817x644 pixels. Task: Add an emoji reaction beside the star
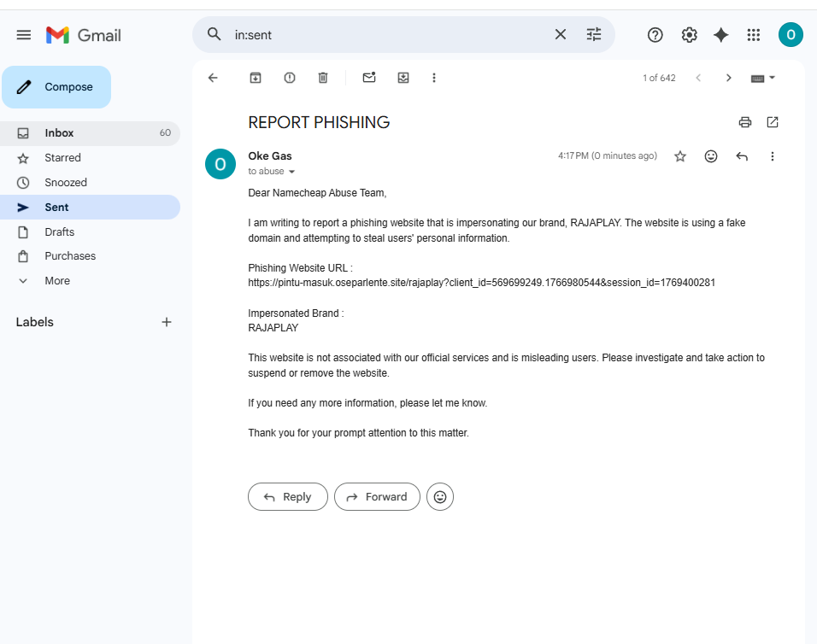point(711,156)
